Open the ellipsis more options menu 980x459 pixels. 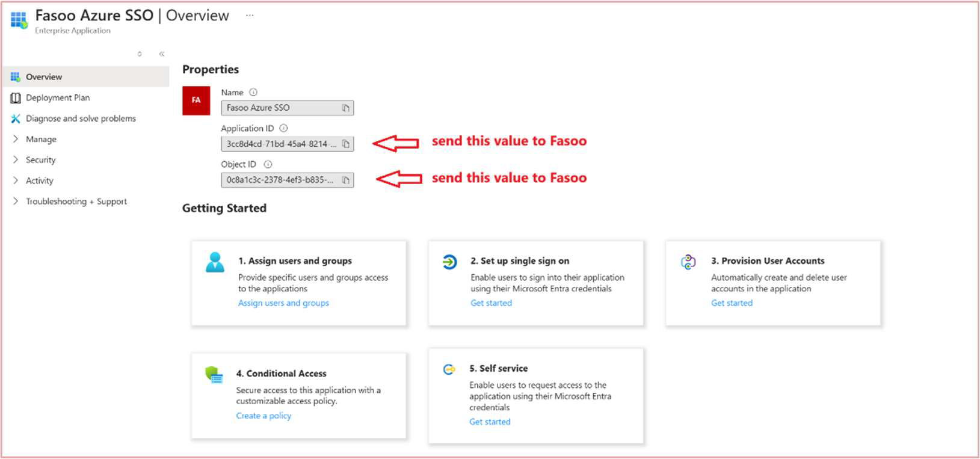(x=250, y=16)
